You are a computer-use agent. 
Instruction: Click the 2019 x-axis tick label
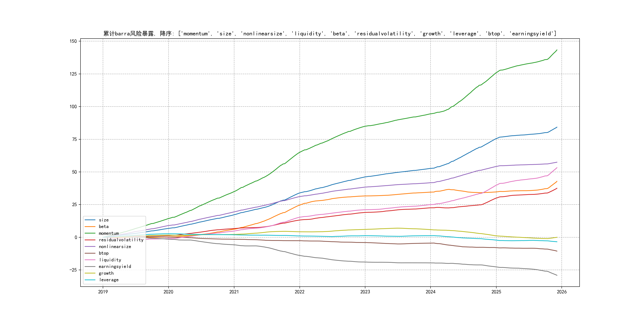tap(103, 292)
